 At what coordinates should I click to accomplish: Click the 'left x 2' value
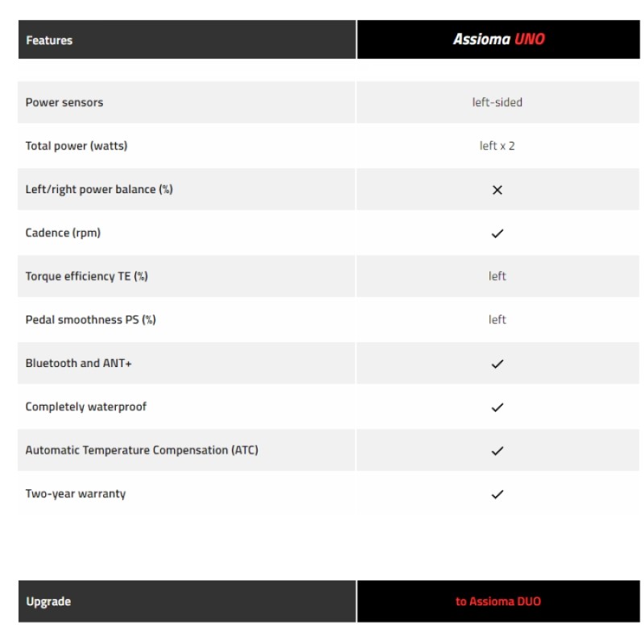click(497, 146)
